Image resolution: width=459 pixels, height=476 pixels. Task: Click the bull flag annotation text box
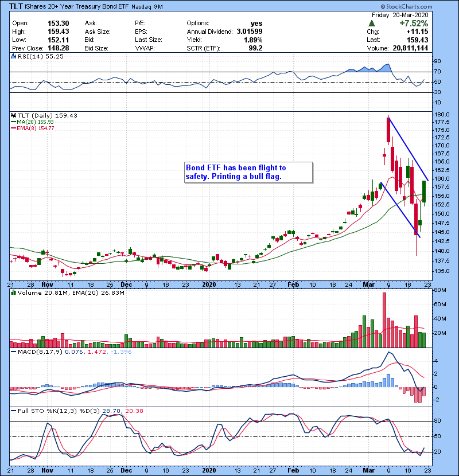coord(248,172)
